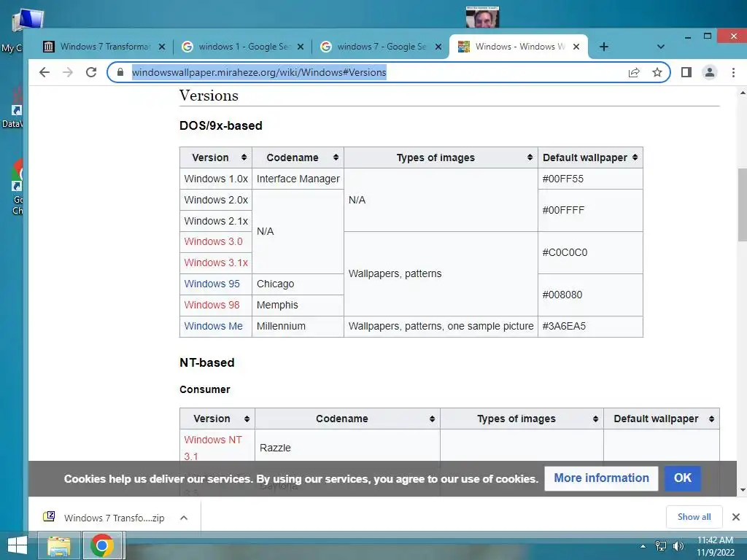Click the Chicago codename cell
Screen dimensions: 747x560
pos(298,284)
